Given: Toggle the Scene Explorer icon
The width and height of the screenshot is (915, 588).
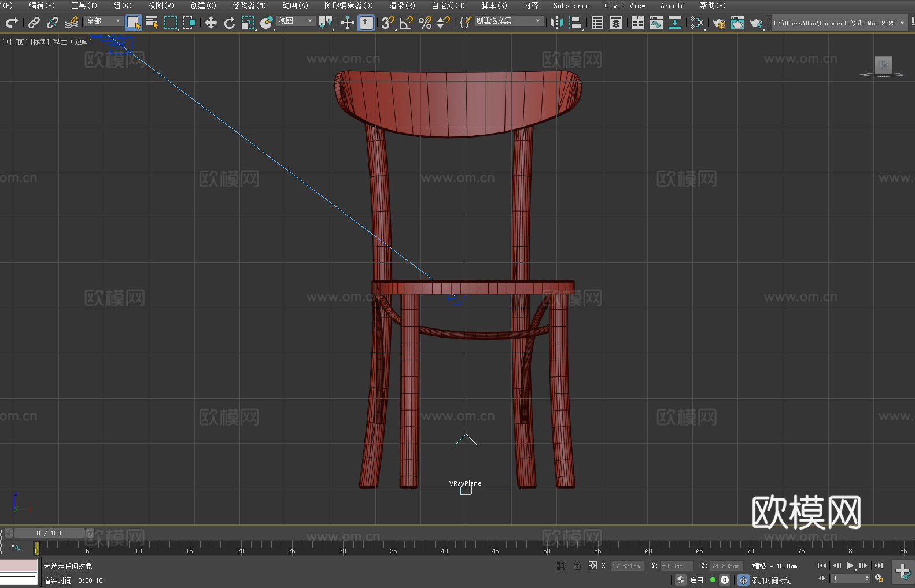Looking at the screenshot, I should (x=597, y=23).
